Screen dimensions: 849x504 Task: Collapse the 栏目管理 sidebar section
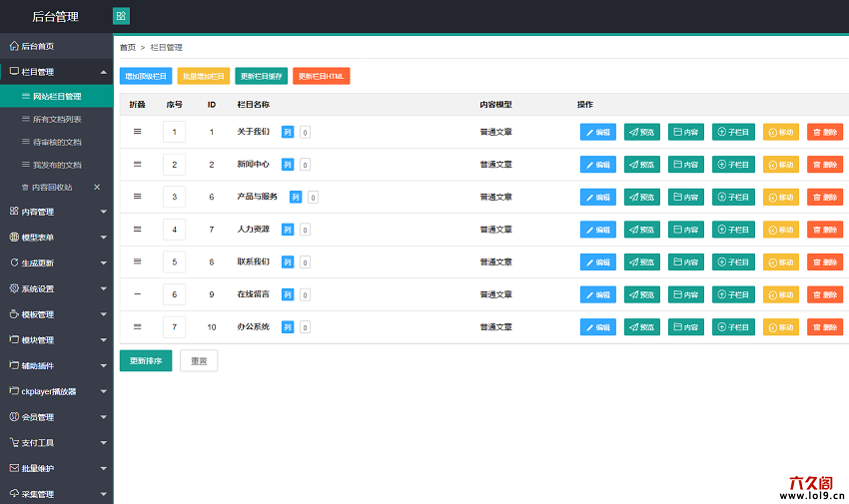click(104, 72)
